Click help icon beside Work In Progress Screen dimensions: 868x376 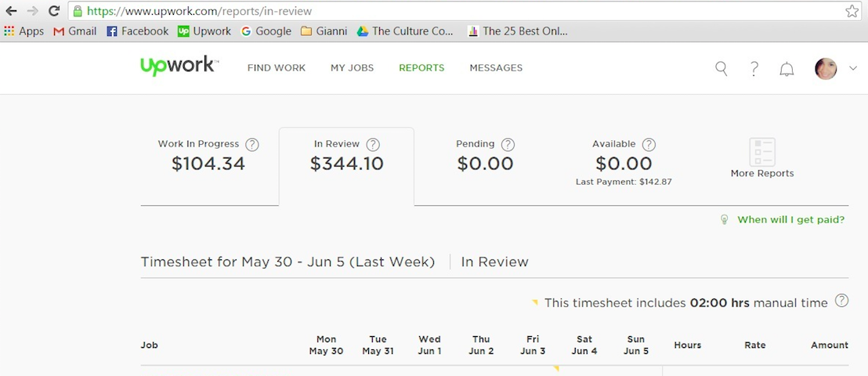point(252,145)
